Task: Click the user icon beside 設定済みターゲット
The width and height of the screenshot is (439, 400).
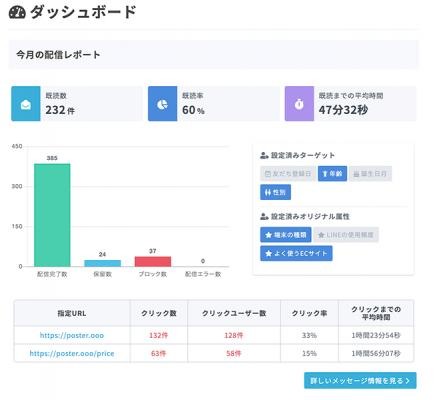Action: tap(264, 155)
